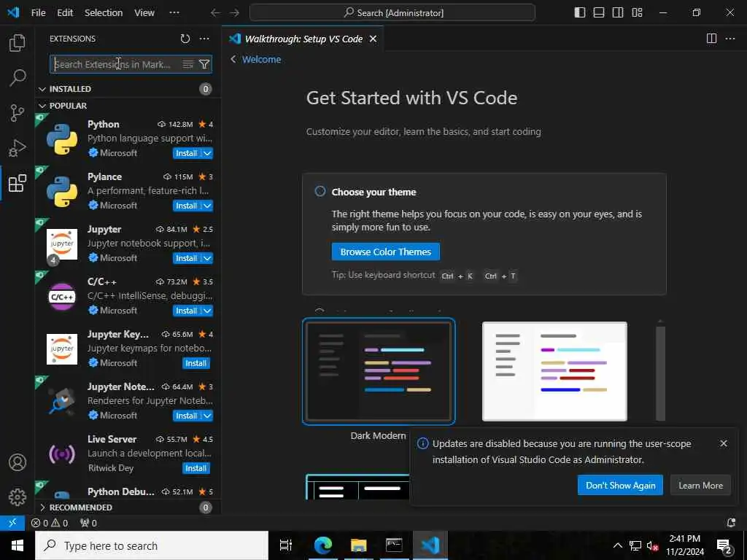Refresh the extensions list

[185, 39]
